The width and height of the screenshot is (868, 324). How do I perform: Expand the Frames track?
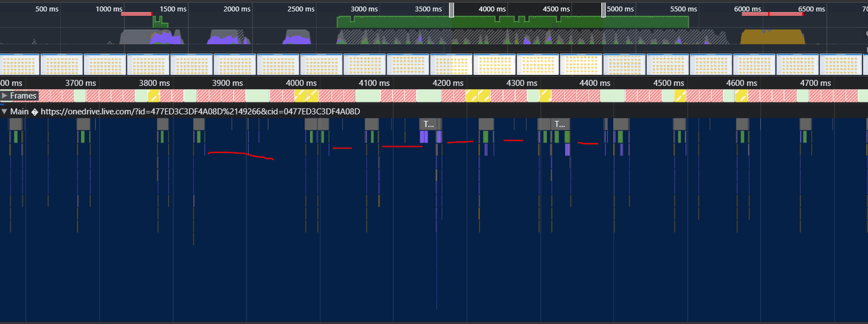(5, 96)
